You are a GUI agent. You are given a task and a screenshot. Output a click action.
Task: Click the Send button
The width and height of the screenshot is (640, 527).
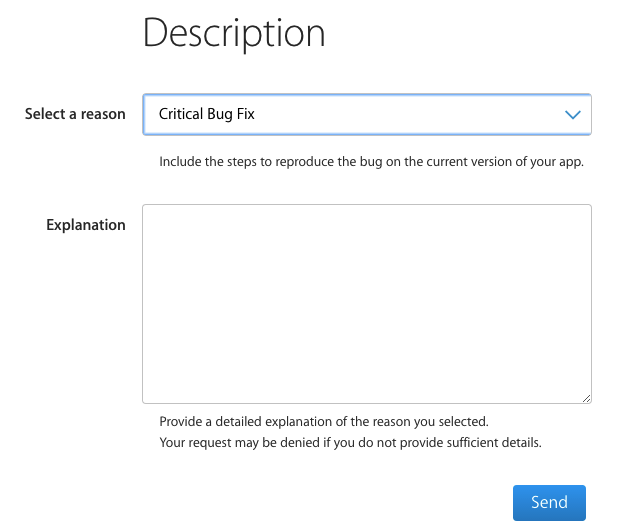click(x=549, y=503)
